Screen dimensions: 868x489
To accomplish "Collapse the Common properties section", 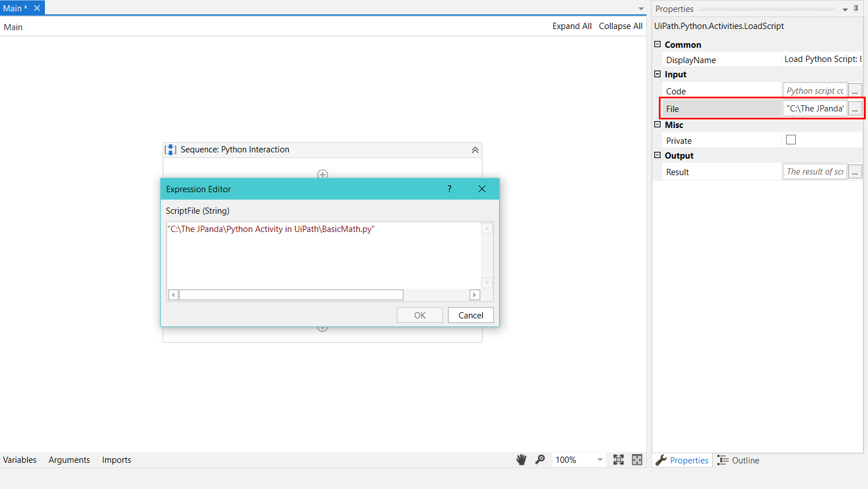I will click(657, 44).
